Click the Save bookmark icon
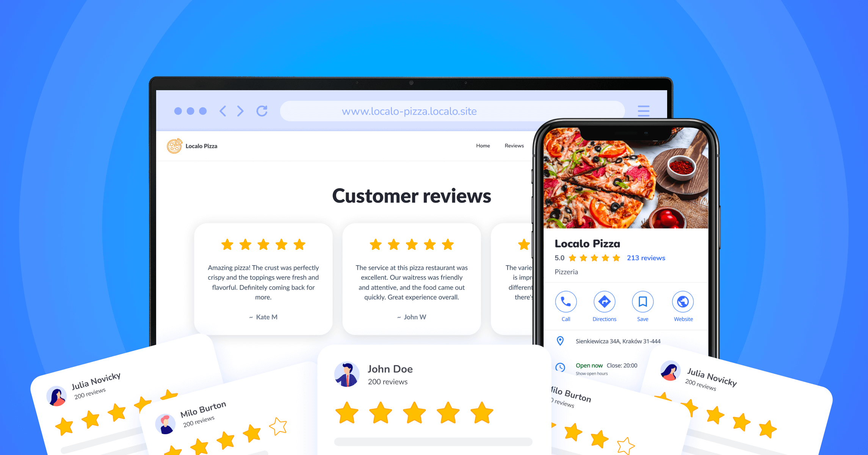868x455 pixels. (643, 301)
